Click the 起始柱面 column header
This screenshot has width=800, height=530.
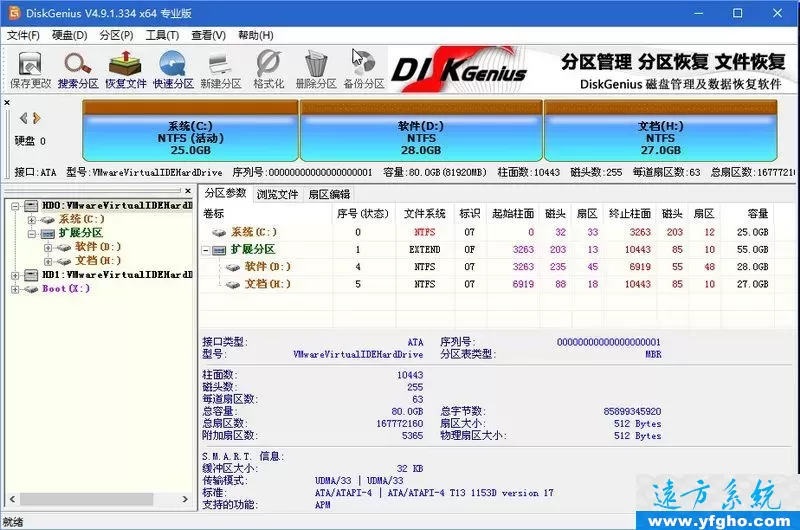[513, 214]
